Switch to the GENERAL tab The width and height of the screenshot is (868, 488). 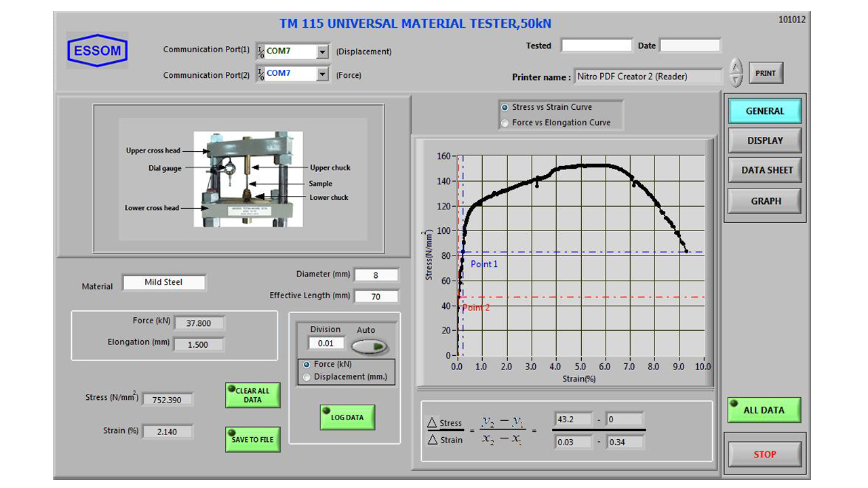764,111
